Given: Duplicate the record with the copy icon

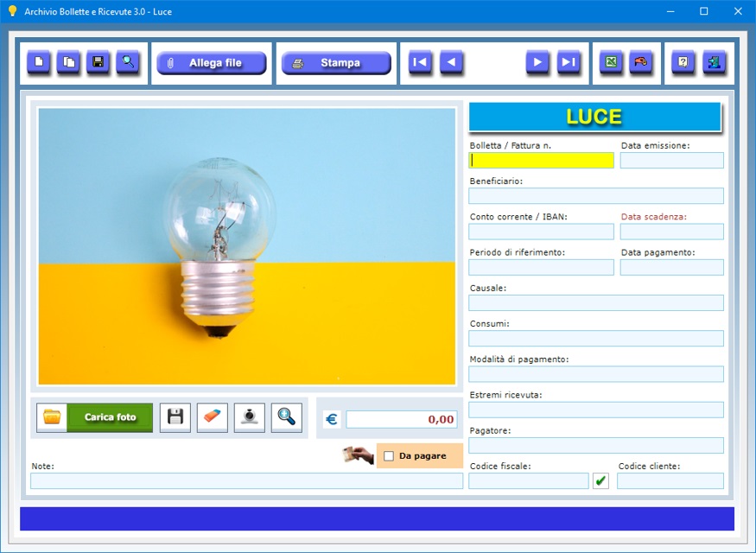Looking at the screenshot, I should (x=68, y=62).
